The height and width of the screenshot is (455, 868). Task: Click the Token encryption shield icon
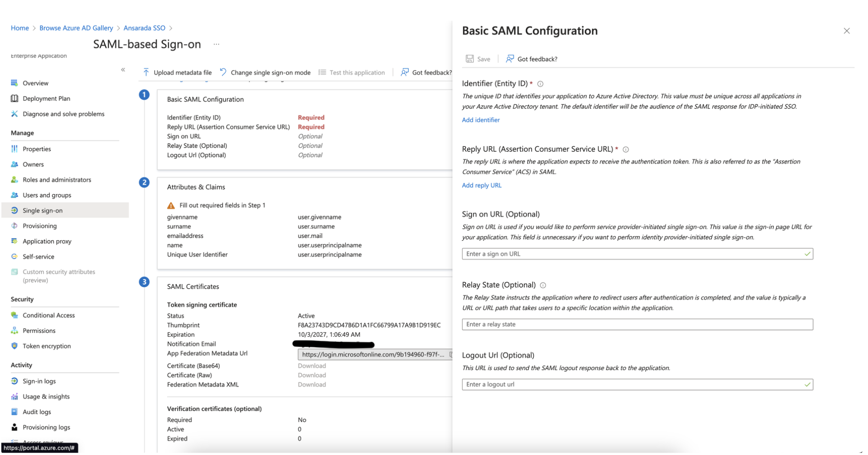(14, 346)
